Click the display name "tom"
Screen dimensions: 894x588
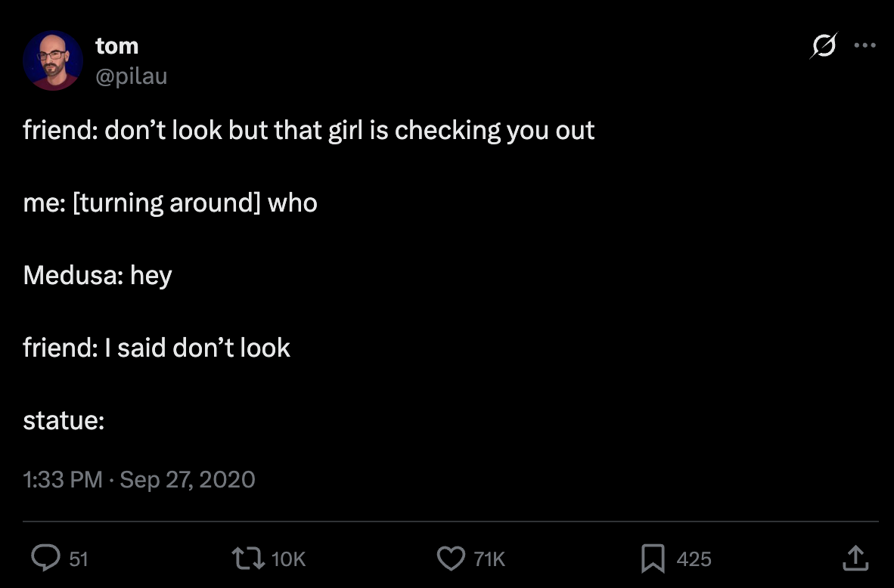coord(116,46)
